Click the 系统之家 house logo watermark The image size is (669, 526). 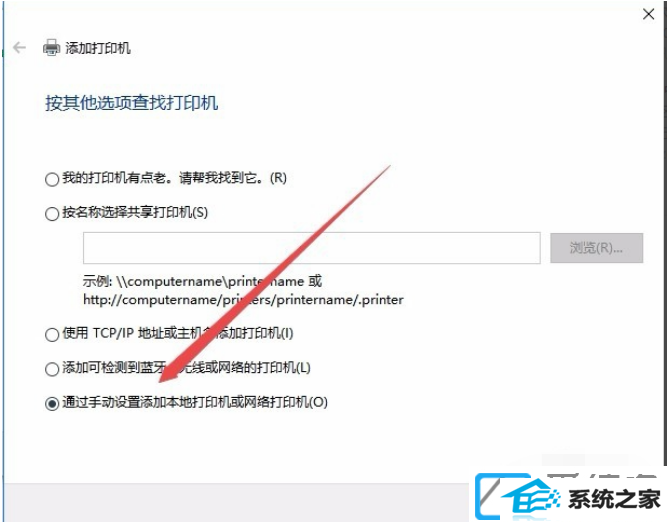coord(518,498)
